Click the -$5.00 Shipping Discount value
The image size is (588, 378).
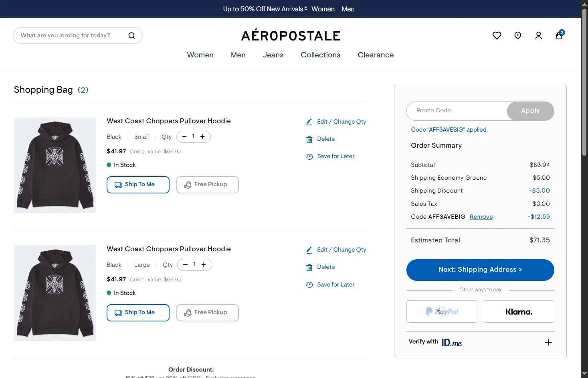point(540,191)
